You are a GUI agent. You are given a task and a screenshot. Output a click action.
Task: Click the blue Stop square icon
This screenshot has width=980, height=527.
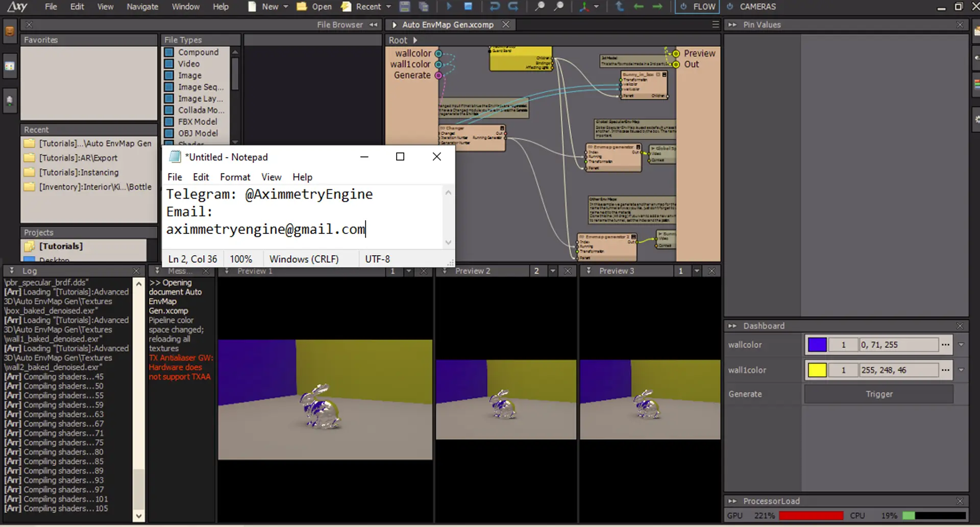[468, 7]
